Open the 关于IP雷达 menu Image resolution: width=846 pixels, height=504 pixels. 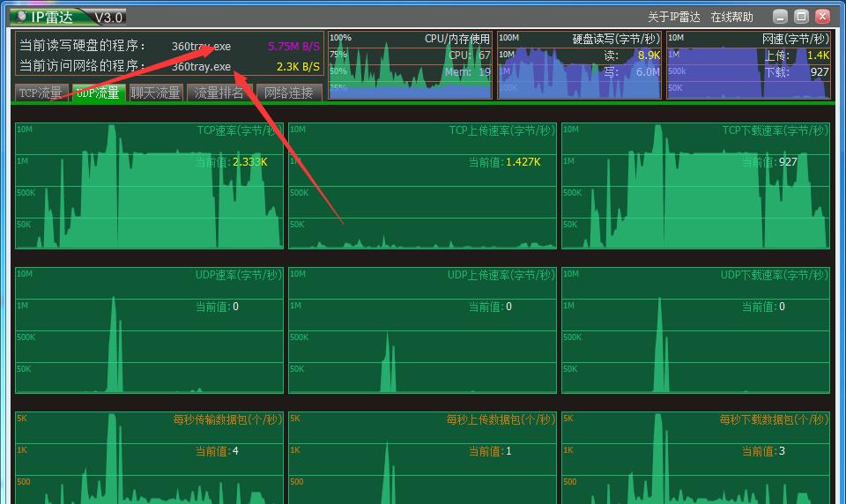[x=673, y=17]
